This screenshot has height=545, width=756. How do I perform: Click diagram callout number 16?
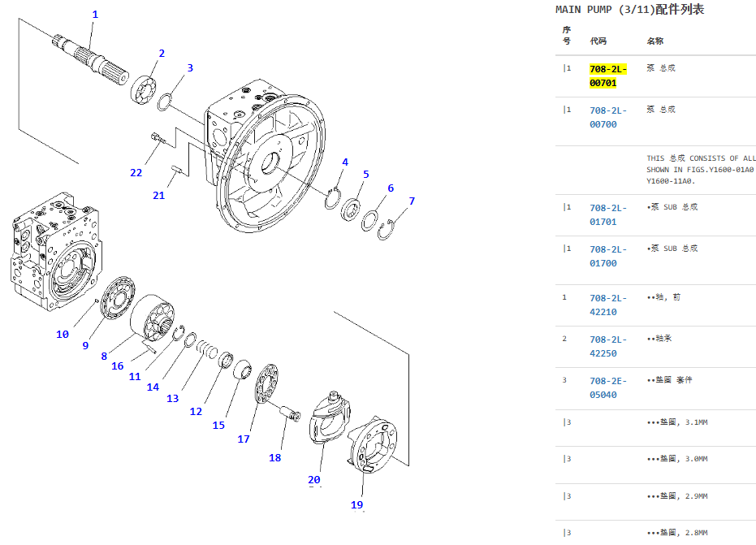(117, 366)
